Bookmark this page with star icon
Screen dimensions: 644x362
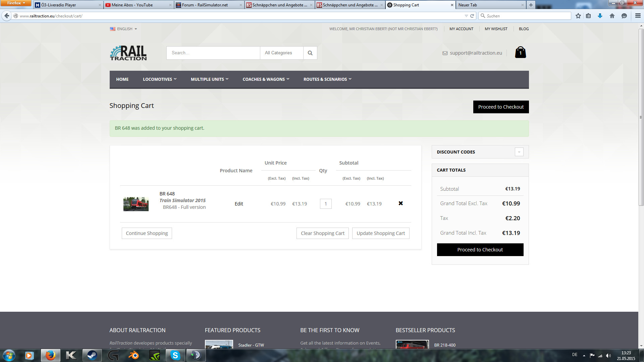(x=578, y=16)
